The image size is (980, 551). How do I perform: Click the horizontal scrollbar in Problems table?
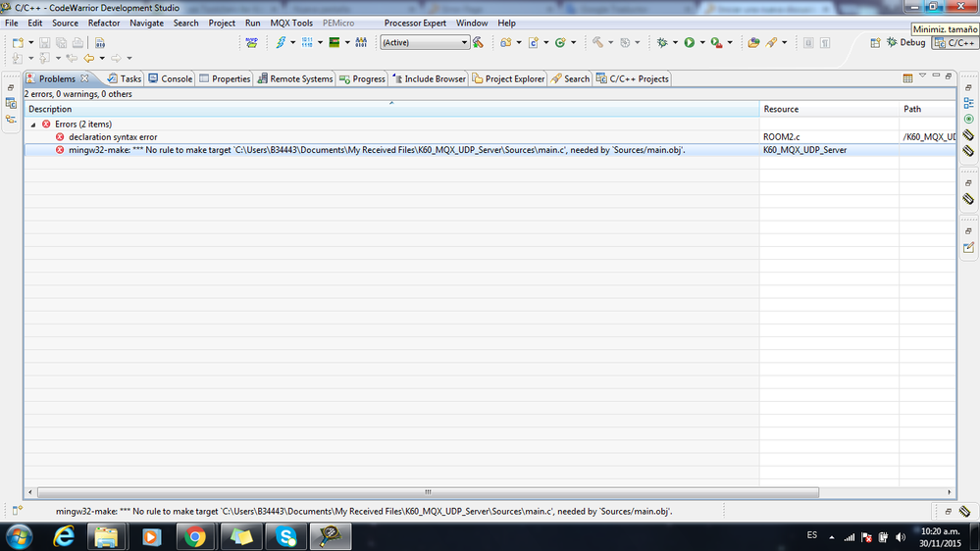click(x=428, y=492)
